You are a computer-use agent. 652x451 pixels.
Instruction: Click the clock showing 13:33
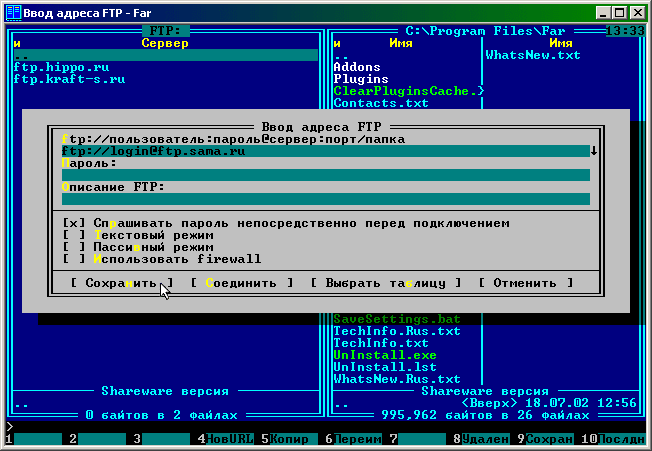pyautogui.click(x=625, y=31)
